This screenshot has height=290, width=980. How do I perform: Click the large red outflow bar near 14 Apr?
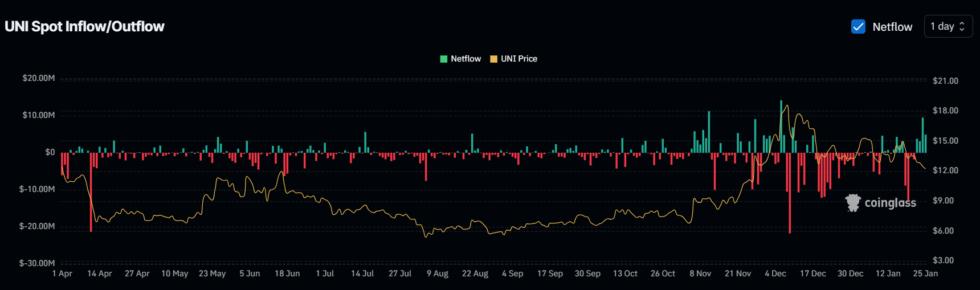click(91, 192)
